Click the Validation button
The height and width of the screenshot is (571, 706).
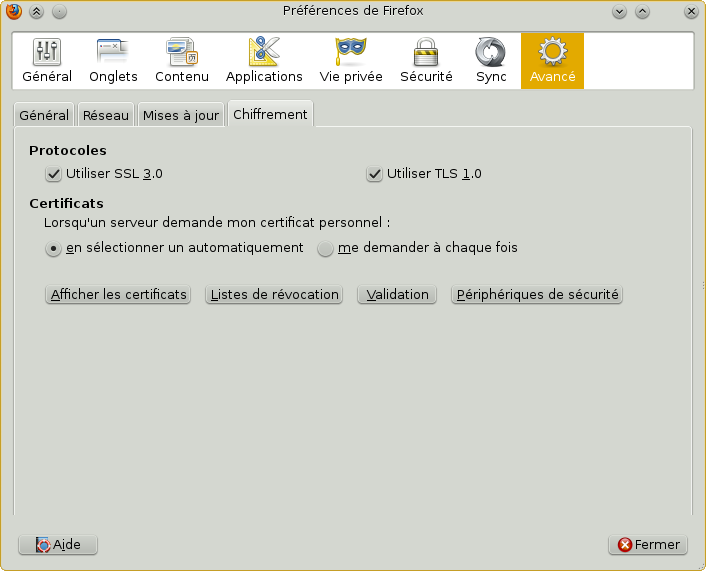click(397, 295)
